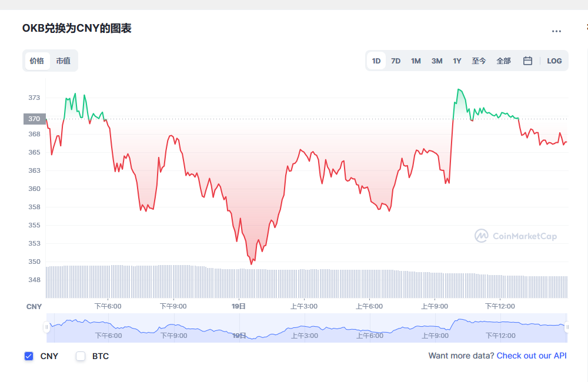The width and height of the screenshot is (588, 382).
Task: Click the 19日 date label on main axis
Action: 239,306
